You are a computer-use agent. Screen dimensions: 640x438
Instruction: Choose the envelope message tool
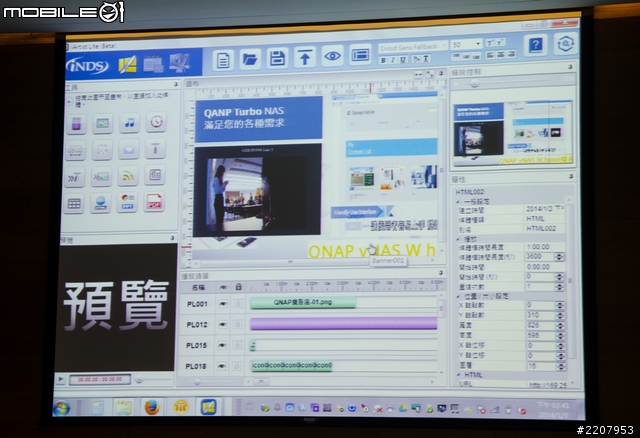click(x=129, y=149)
